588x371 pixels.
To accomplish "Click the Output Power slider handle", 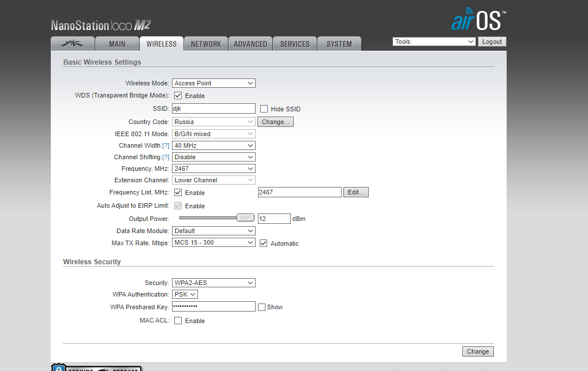I will (246, 218).
